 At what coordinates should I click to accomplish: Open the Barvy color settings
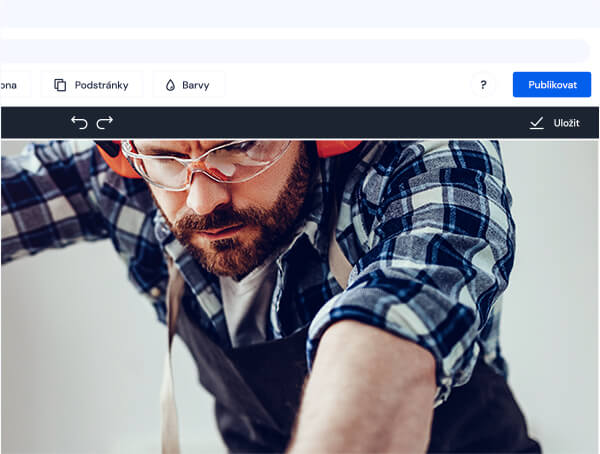[195, 85]
